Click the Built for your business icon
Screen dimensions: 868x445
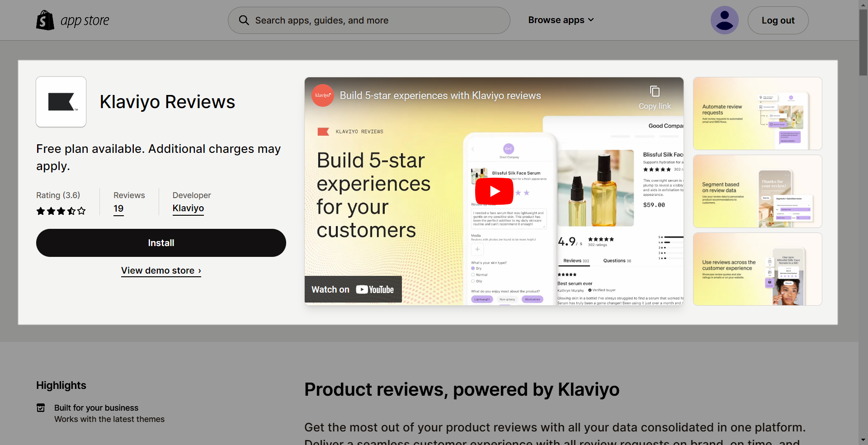click(41, 408)
